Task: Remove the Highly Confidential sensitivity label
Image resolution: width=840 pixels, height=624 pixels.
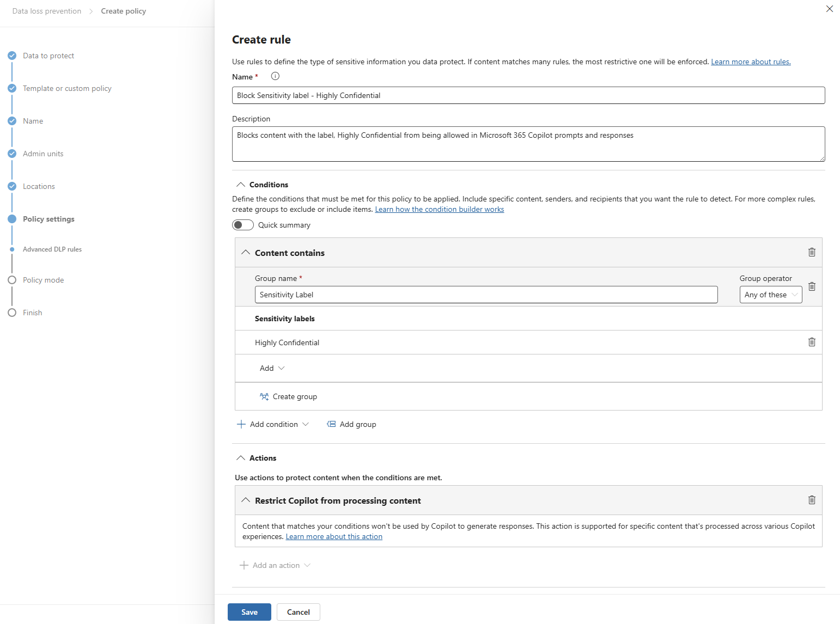Action: point(812,342)
